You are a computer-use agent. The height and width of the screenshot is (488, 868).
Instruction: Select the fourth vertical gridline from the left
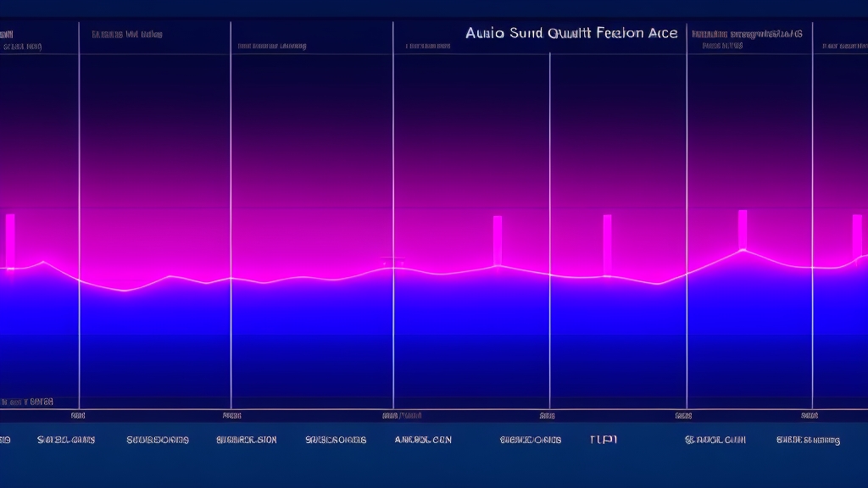(x=550, y=212)
